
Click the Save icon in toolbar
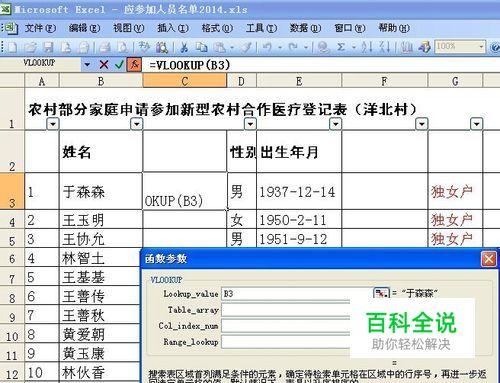click(x=49, y=47)
